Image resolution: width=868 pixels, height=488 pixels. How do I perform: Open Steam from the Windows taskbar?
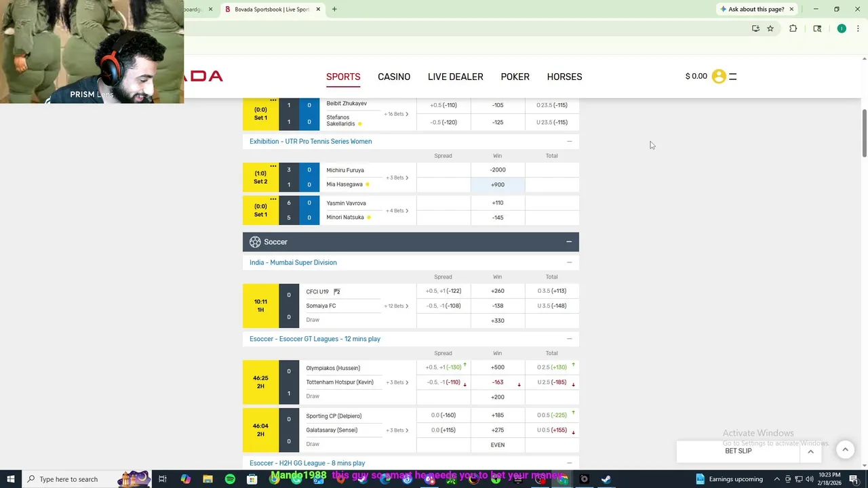[x=606, y=479]
